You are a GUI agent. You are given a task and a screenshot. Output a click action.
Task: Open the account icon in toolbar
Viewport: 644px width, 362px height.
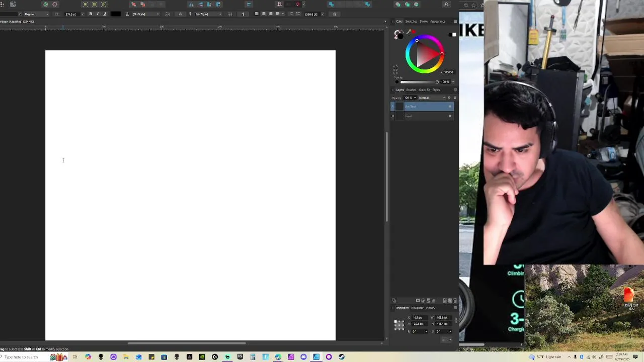(x=446, y=5)
